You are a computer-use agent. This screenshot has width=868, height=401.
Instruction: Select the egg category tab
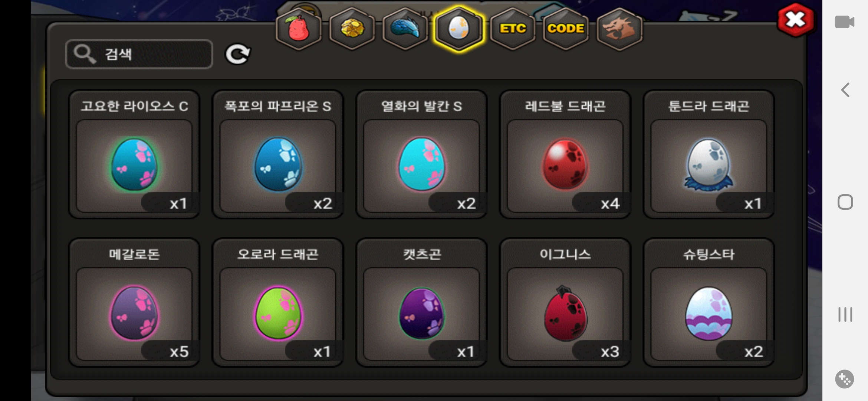pyautogui.click(x=459, y=29)
